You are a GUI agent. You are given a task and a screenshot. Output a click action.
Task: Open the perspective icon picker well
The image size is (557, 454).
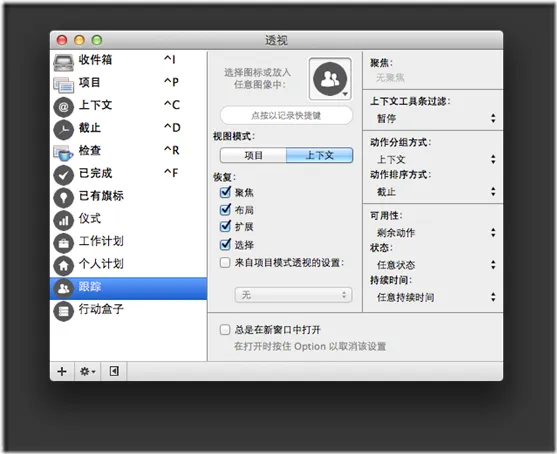pyautogui.click(x=330, y=79)
